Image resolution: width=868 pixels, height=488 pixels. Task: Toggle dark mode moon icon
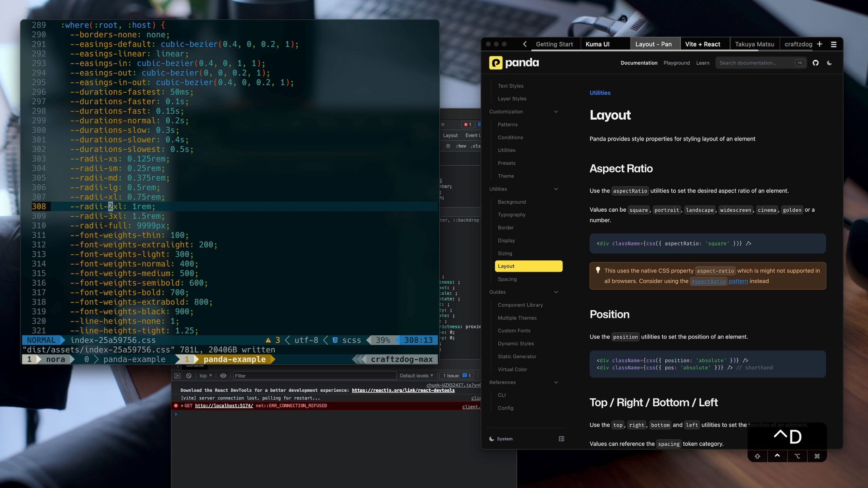[x=829, y=63]
